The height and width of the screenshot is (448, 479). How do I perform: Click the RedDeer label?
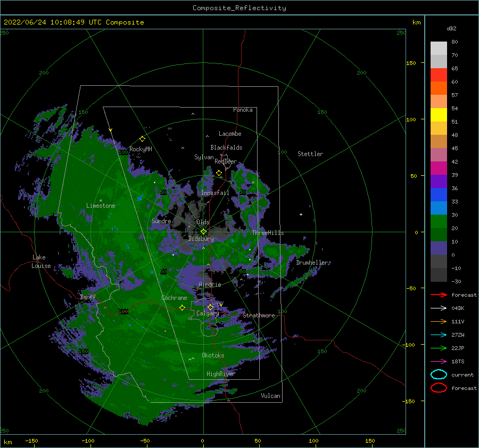click(226, 161)
